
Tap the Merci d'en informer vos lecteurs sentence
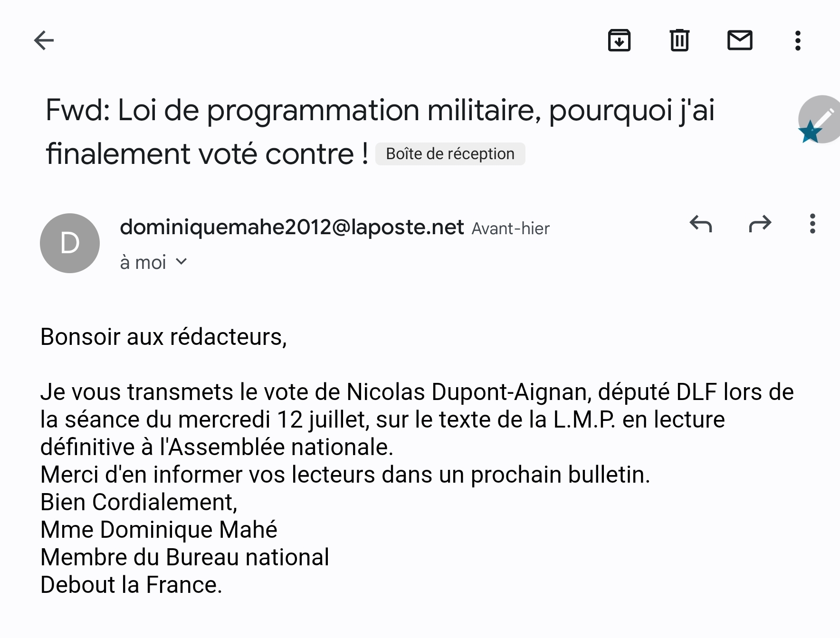coord(345,475)
